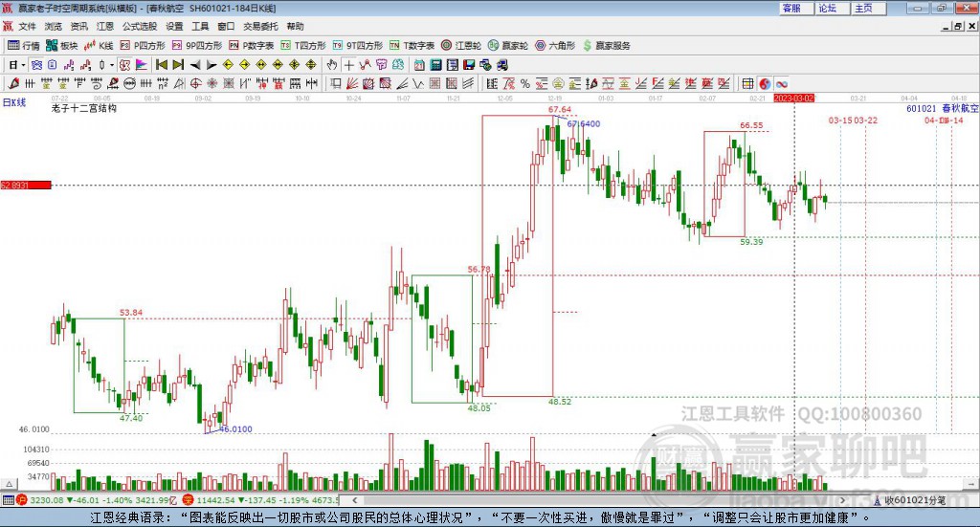Expand the 日 period dropdown arrow
The image size is (980, 527).
(23, 65)
